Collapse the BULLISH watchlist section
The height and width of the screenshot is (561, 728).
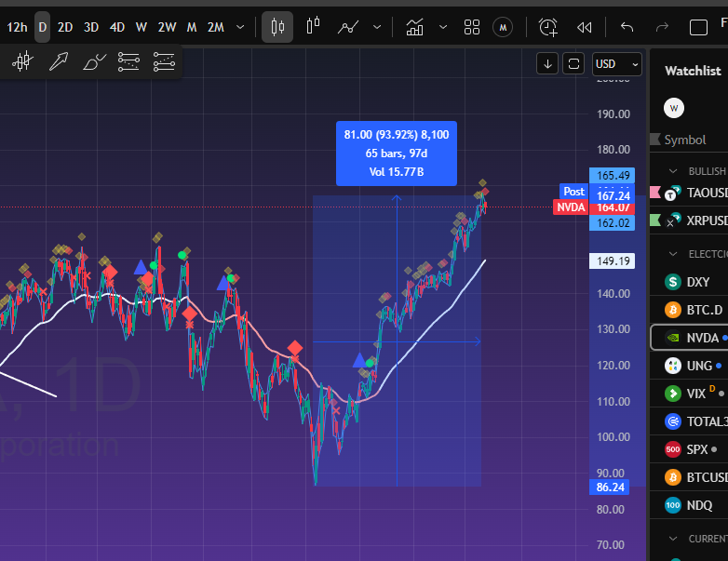point(673,171)
